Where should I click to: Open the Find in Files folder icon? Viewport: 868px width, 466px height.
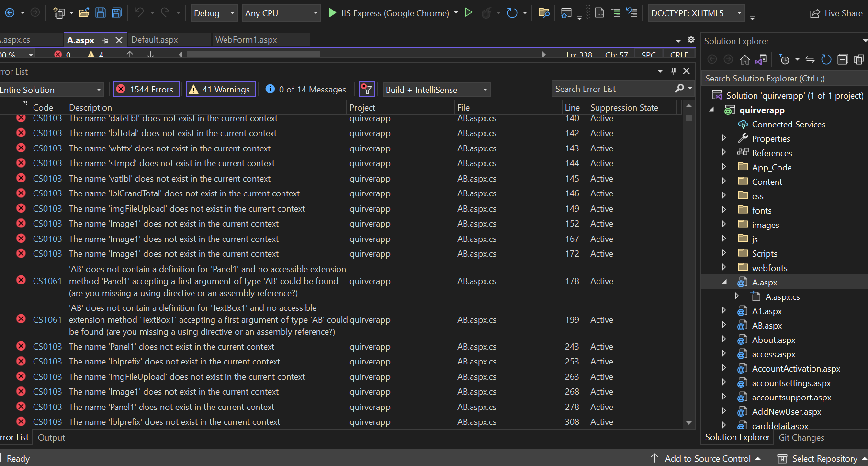(544, 13)
